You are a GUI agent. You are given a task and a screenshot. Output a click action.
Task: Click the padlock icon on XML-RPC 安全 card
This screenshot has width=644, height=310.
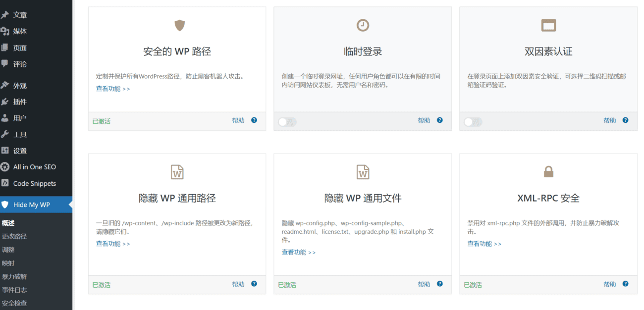coord(548,172)
